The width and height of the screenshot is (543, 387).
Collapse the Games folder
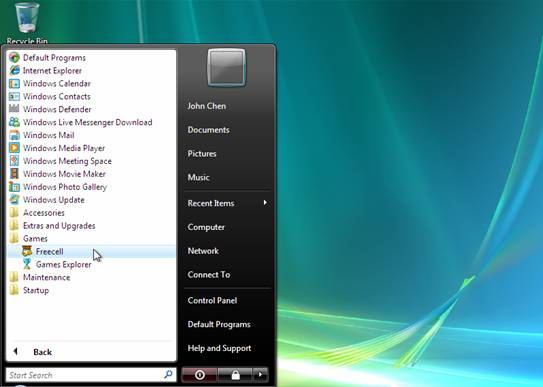point(28,238)
